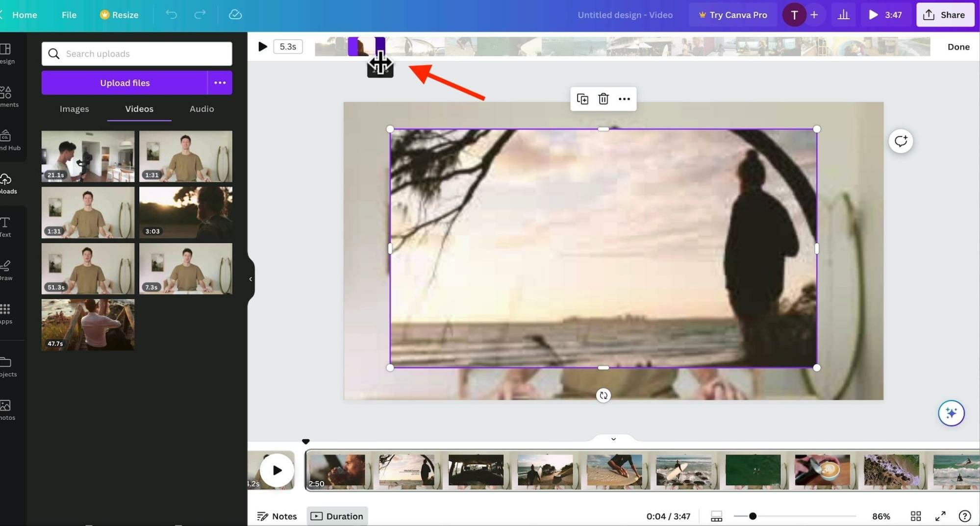Delete the selected element with trash icon

click(603, 99)
